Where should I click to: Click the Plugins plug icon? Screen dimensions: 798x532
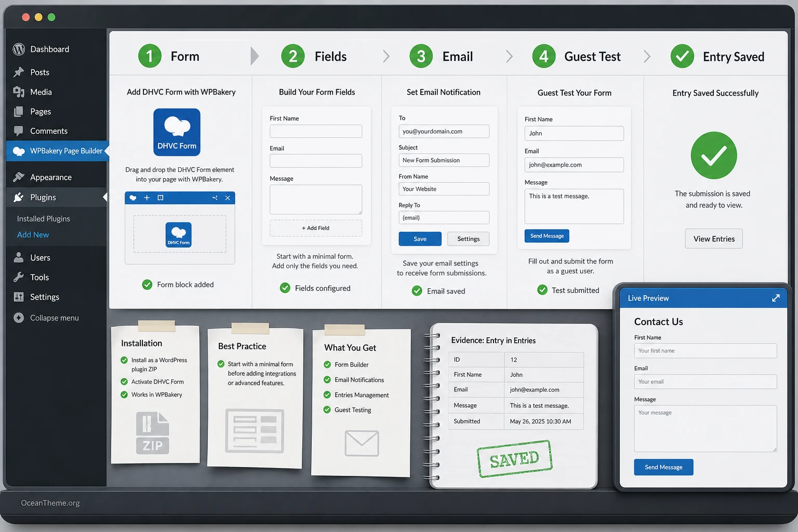(19, 197)
